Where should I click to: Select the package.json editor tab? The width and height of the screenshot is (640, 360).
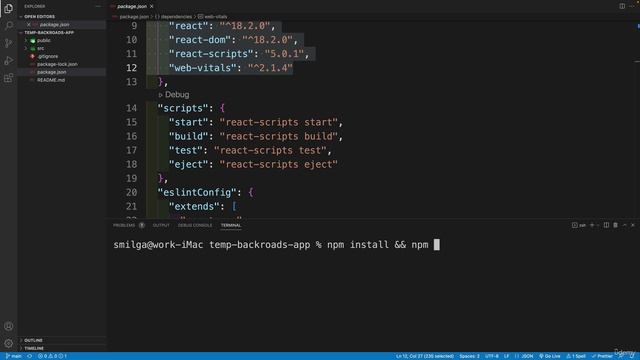tap(132, 7)
